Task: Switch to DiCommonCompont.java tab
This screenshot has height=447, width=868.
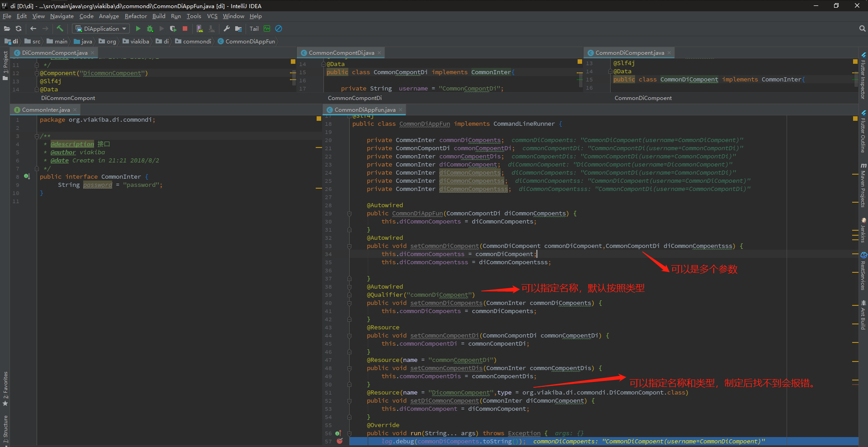Action: click(x=54, y=53)
